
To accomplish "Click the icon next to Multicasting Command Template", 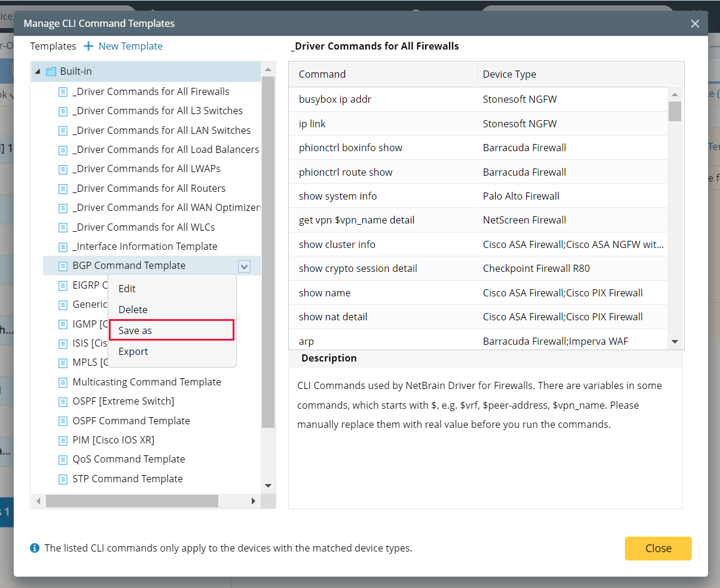I will point(63,382).
